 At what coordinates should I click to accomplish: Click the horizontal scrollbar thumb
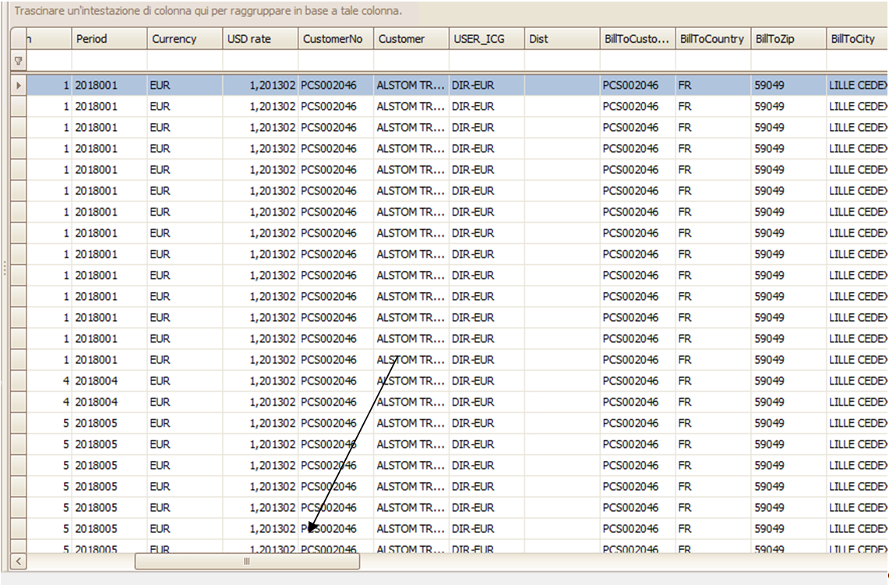[x=247, y=562]
